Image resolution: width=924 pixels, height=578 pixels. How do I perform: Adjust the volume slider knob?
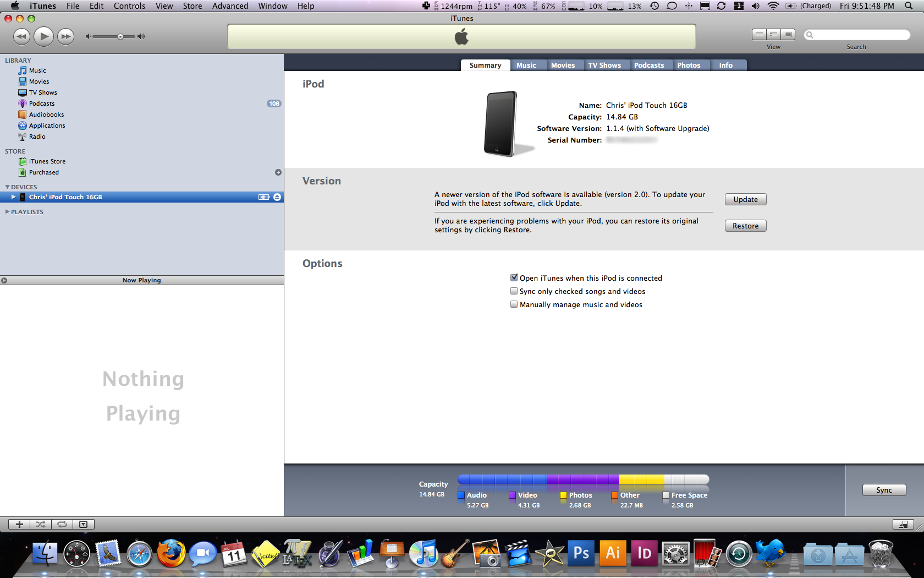click(120, 36)
